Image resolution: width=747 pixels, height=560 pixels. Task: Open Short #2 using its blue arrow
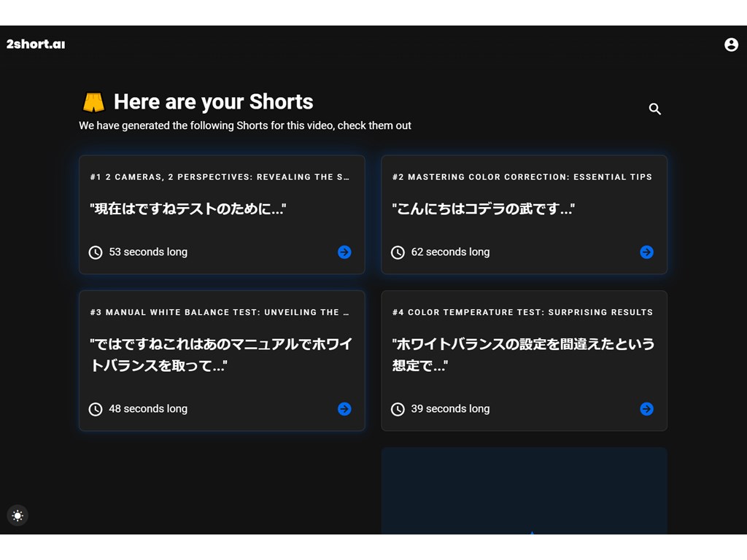point(646,252)
